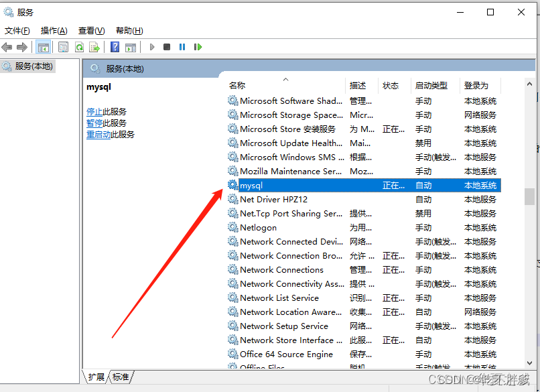Select Microsoft Software Shadow Copy service row
This screenshot has width=540, height=392.
coord(364,101)
